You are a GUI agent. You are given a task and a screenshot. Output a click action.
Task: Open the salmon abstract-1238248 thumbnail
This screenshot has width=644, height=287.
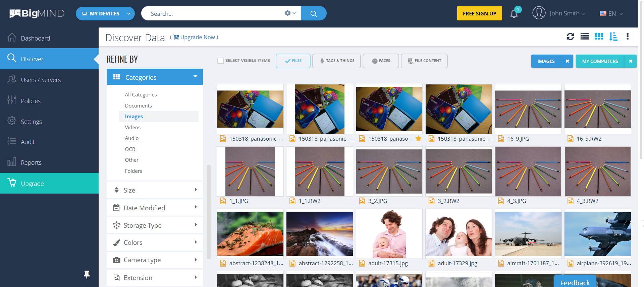tap(250, 233)
